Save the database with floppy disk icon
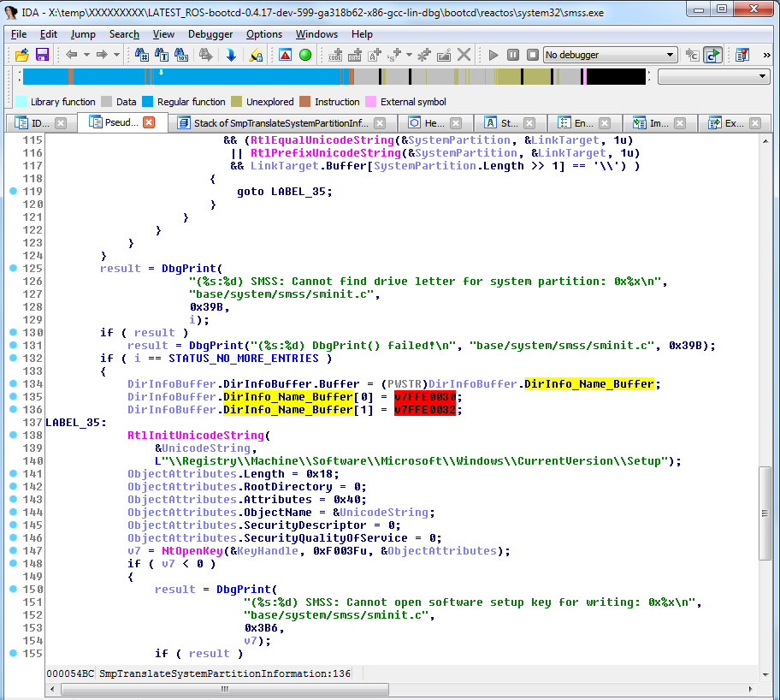 point(42,55)
